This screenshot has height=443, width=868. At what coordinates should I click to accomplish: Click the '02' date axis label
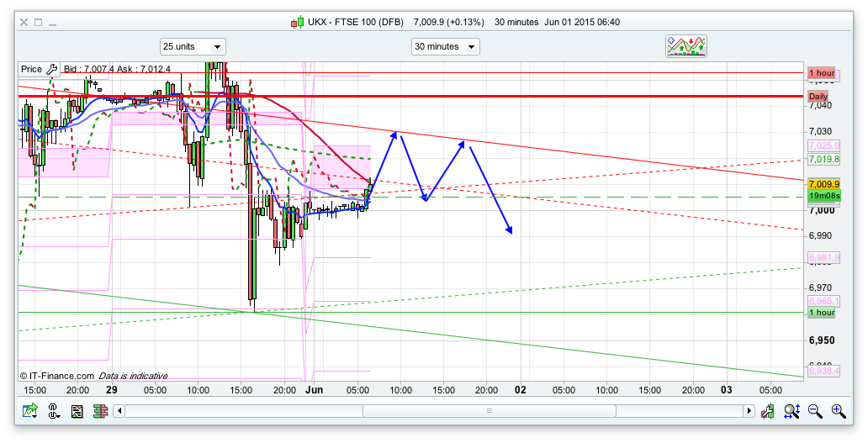pos(521,390)
